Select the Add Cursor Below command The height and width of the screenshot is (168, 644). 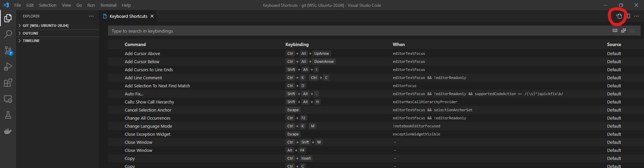click(x=142, y=61)
